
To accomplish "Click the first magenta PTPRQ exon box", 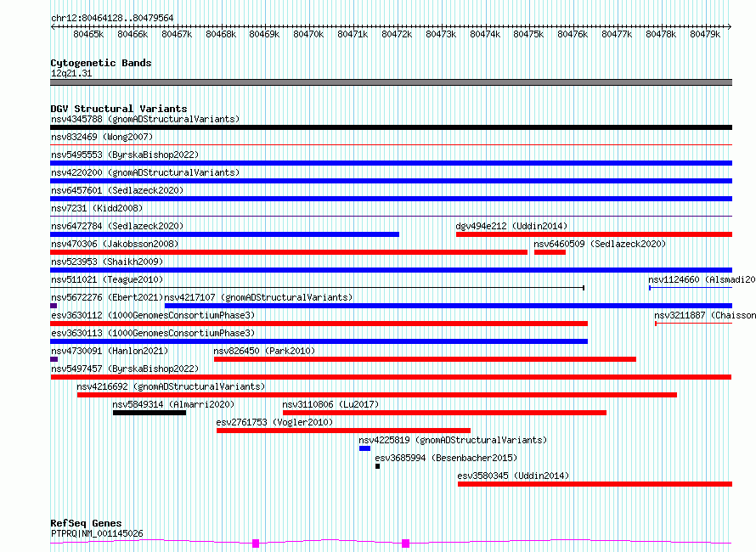I will click(256, 544).
